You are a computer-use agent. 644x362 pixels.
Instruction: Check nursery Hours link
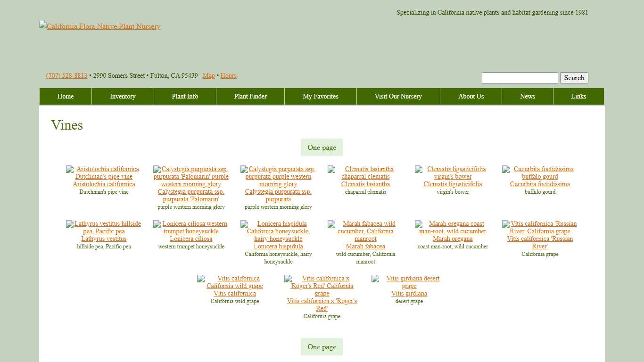click(x=228, y=75)
